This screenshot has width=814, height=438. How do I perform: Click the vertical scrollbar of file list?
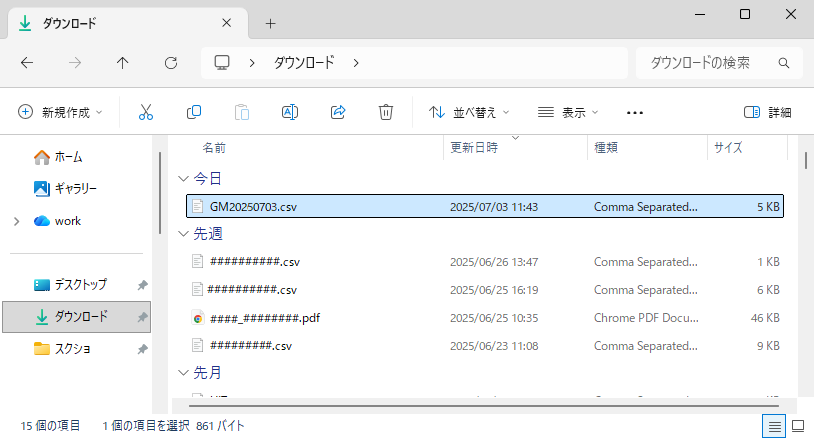805,160
